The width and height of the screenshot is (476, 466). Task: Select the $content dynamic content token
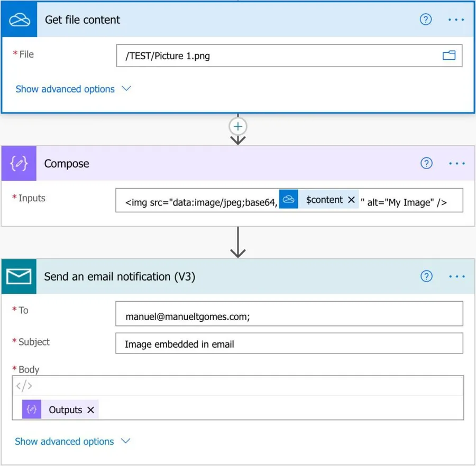324,200
